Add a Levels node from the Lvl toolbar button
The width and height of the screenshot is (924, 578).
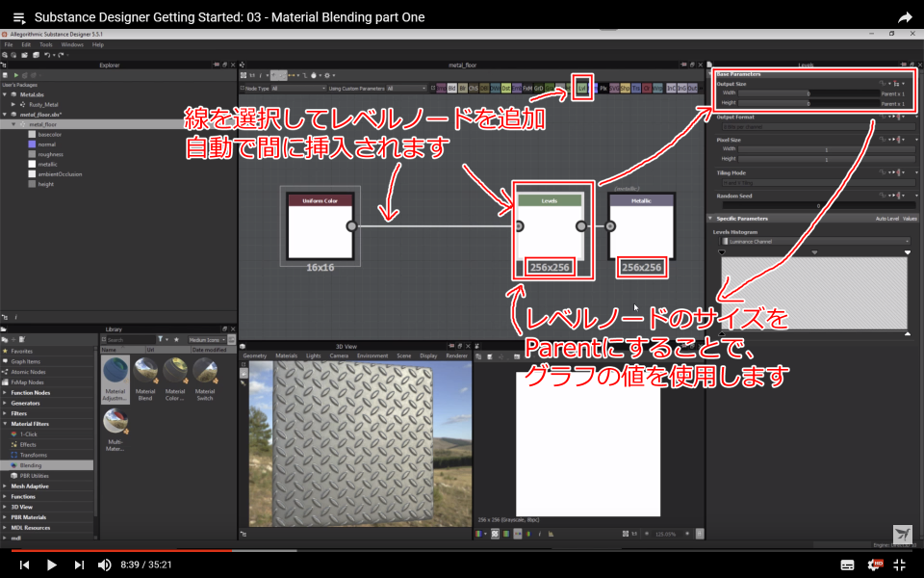point(582,88)
